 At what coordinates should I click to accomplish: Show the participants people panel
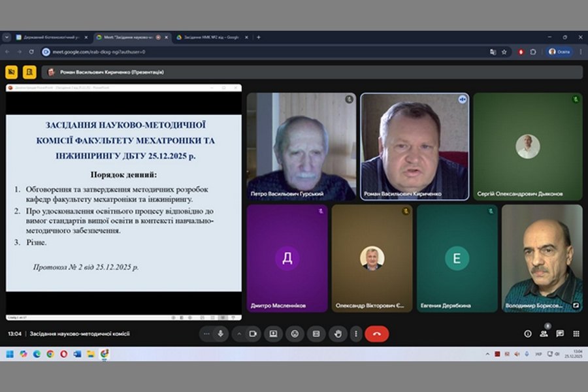pyautogui.click(x=544, y=334)
